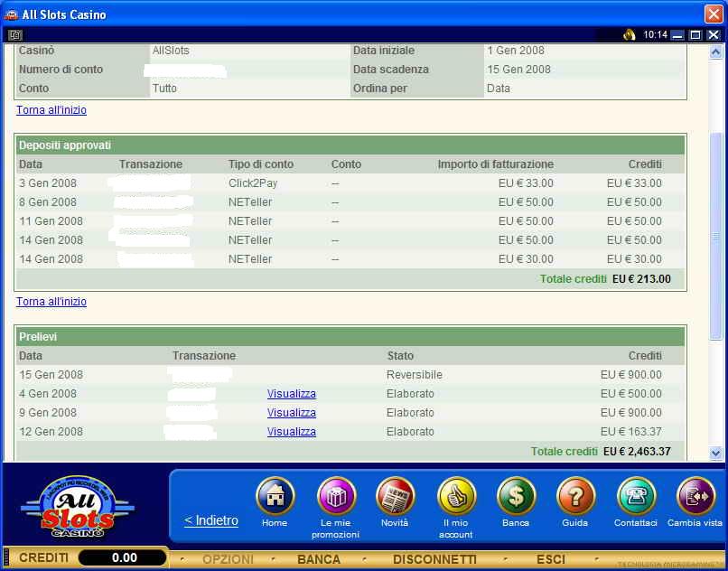This screenshot has width=728, height=571.
Task: Click the Depositi approvati section header
Action: (350, 145)
